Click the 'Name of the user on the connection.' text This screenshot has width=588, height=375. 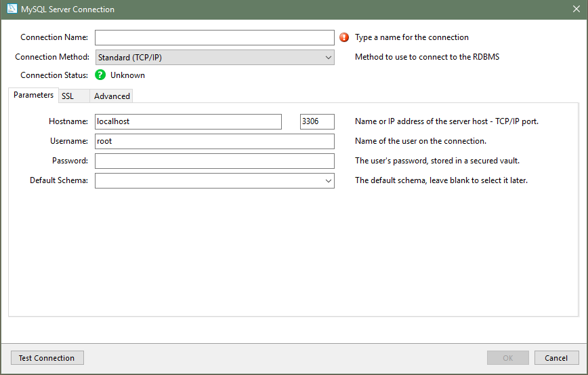(x=421, y=141)
